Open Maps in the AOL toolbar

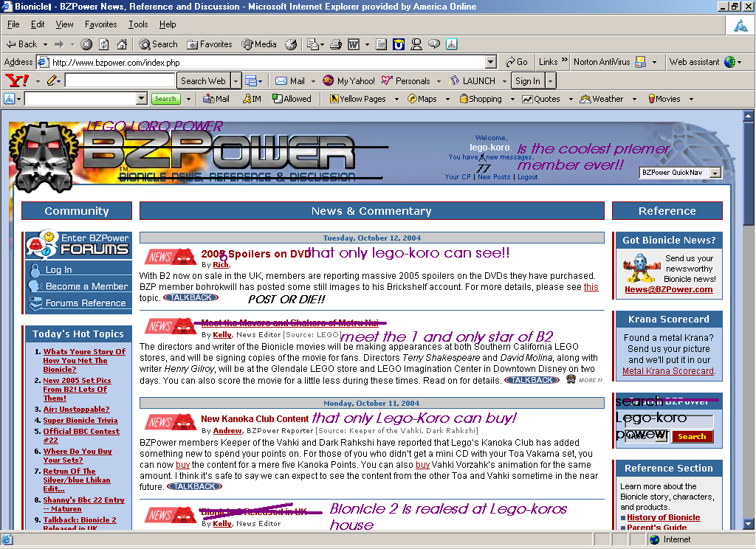(422, 99)
